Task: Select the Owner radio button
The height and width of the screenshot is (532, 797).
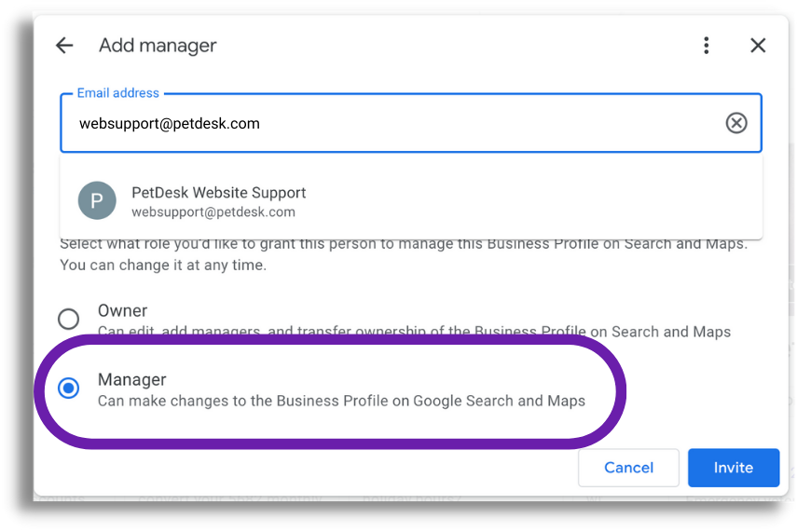Action: [x=68, y=319]
